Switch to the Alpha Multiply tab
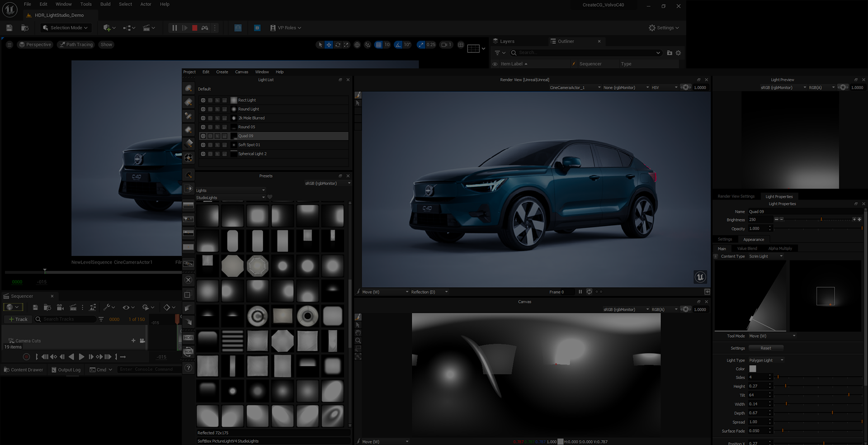Viewport: 868px width, 445px height. point(780,249)
